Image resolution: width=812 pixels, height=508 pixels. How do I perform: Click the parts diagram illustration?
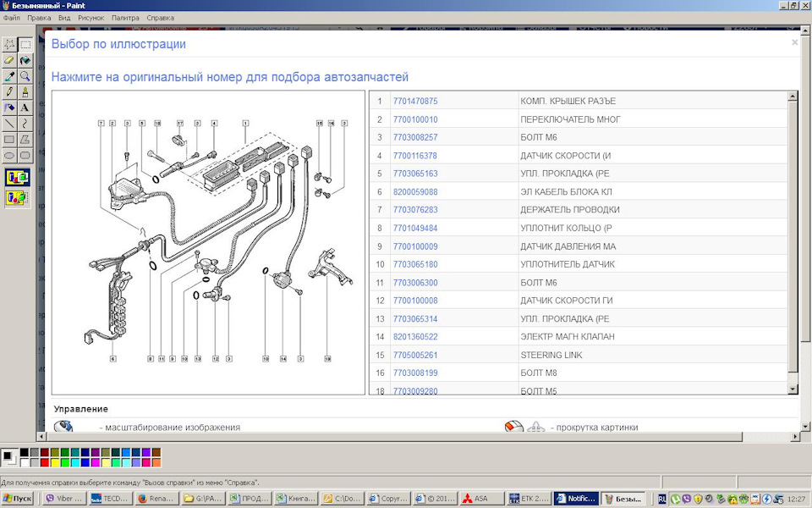(209, 243)
